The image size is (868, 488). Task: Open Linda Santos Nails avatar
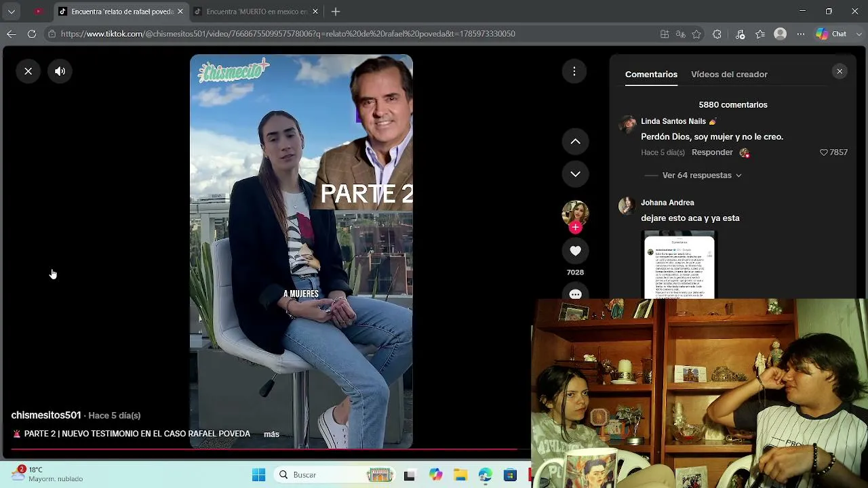tap(627, 124)
